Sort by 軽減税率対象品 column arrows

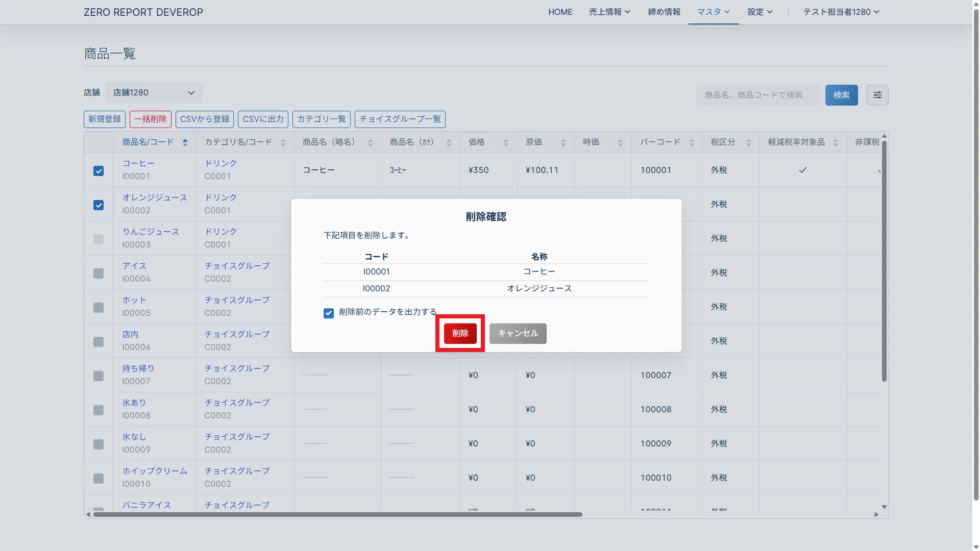click(x=835, y=142)
